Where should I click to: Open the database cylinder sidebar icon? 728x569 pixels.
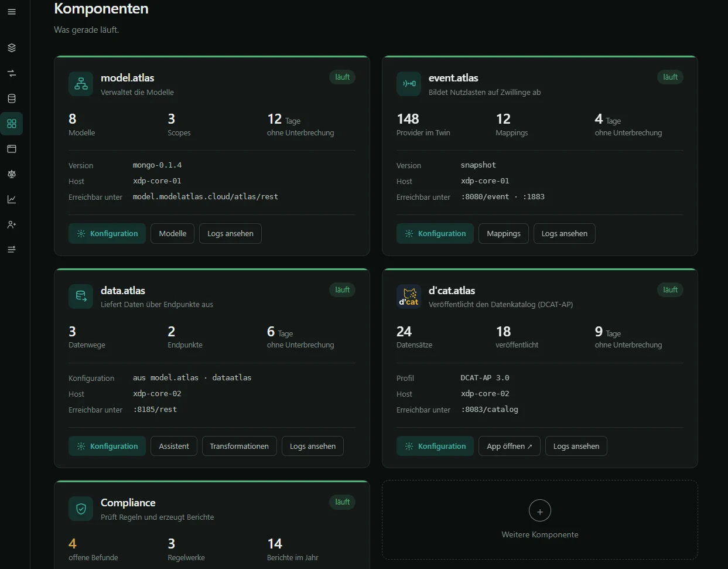coord(12,98)
